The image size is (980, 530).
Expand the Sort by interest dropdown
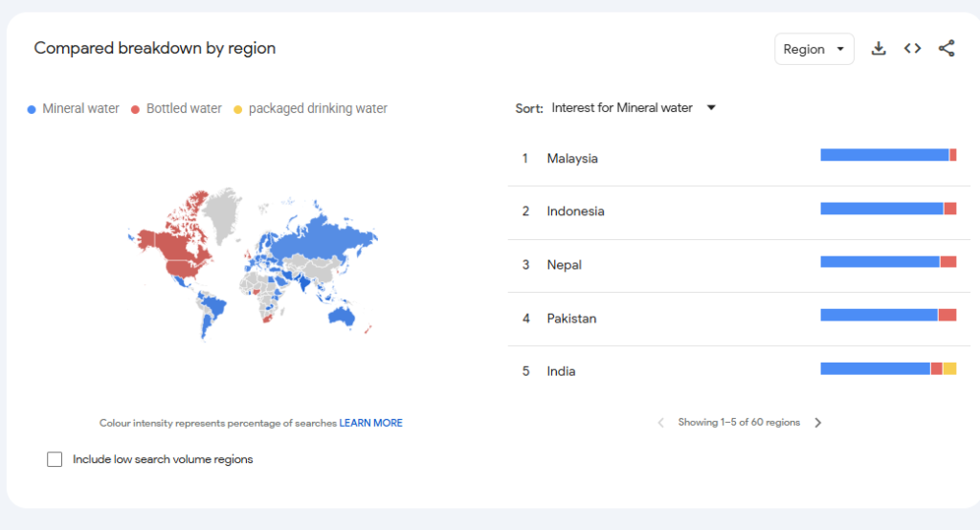click(x=633, y=108)
